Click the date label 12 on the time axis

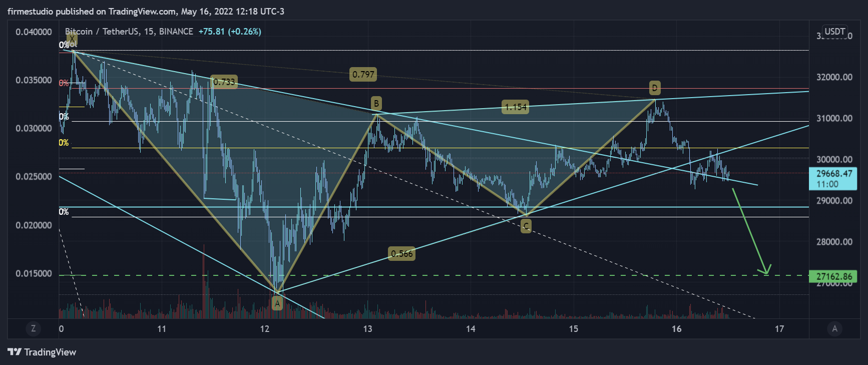(x=264, y=329)
